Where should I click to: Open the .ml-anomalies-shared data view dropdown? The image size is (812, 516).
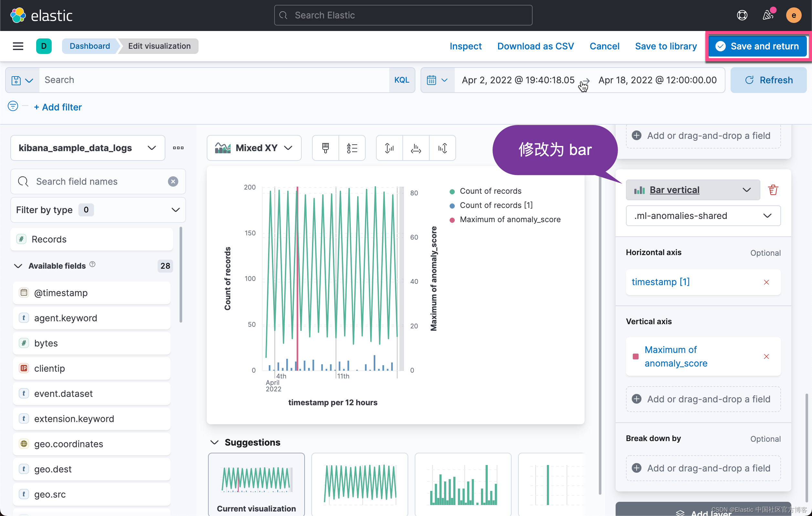[703, 216]
